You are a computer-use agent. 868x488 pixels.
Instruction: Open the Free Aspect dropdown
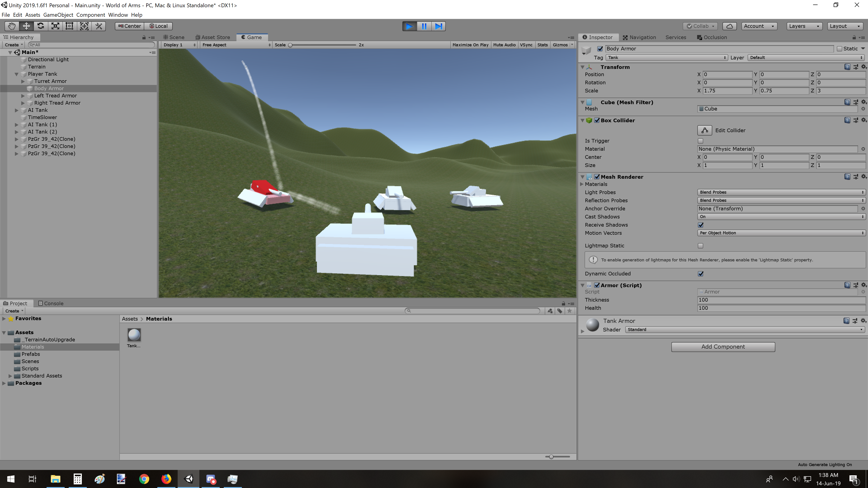point(236,45)
